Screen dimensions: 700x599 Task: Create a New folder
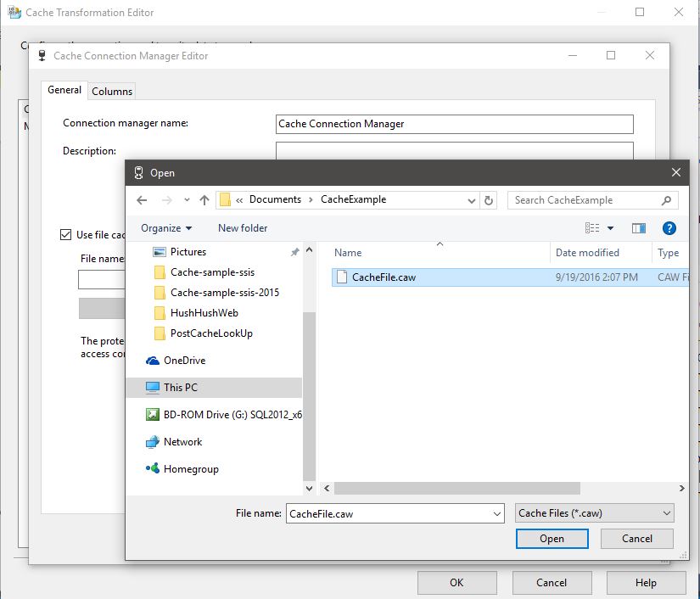(x=243, y=228)
